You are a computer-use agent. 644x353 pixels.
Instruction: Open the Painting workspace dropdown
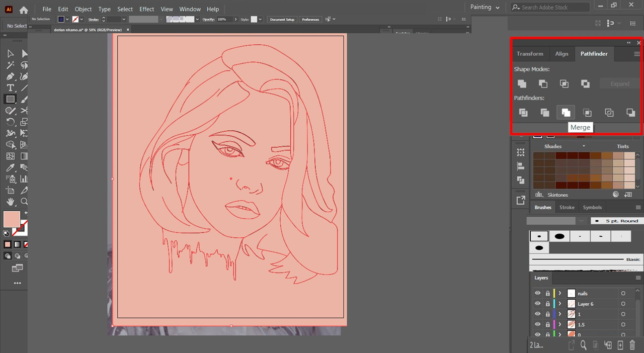pyautogui.click(x=485, y=8)
